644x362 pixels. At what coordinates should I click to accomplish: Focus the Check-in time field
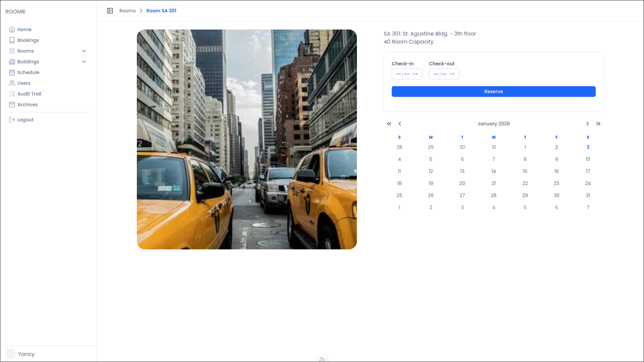[407, 74]
